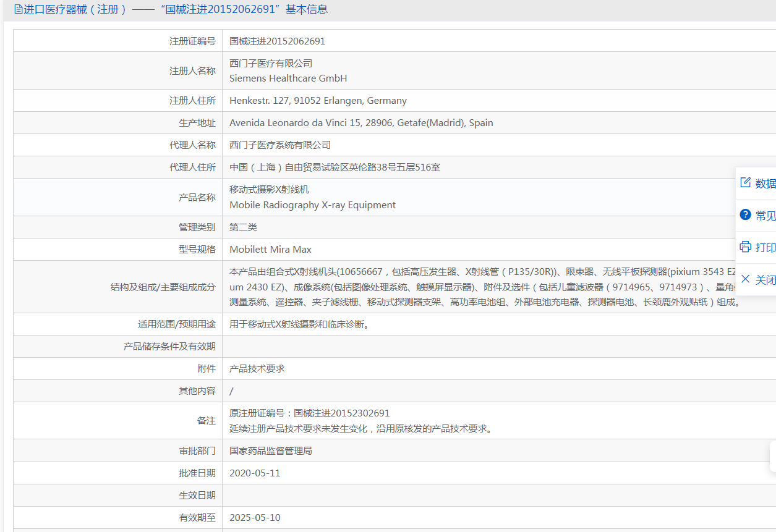
Task: Click the composition description paragraph starting 本产品由组合式
Action: click(485, 287)
